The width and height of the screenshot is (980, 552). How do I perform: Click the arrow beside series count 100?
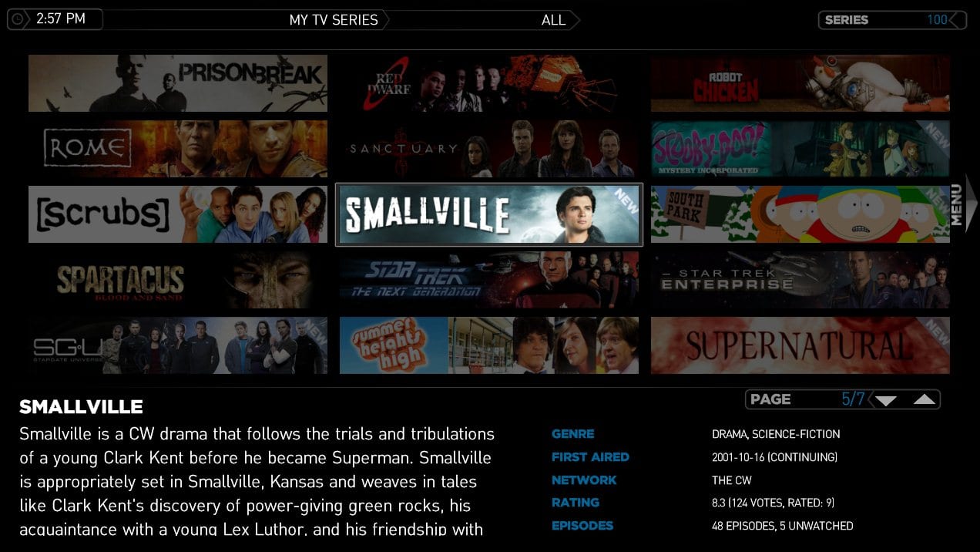tap(958, 20)
